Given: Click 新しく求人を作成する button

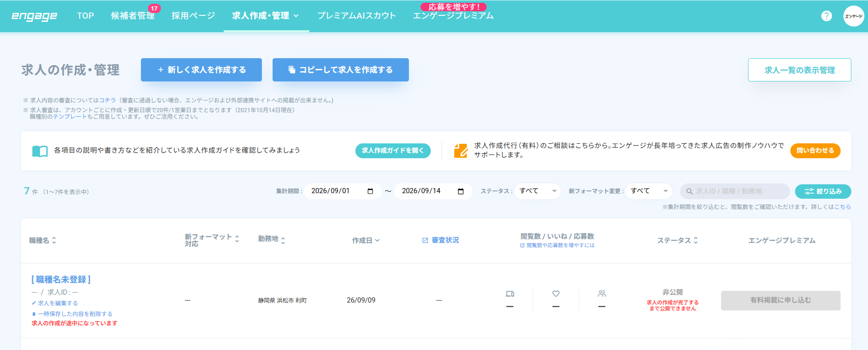Looking at the screenshot, I should [201, 70].
